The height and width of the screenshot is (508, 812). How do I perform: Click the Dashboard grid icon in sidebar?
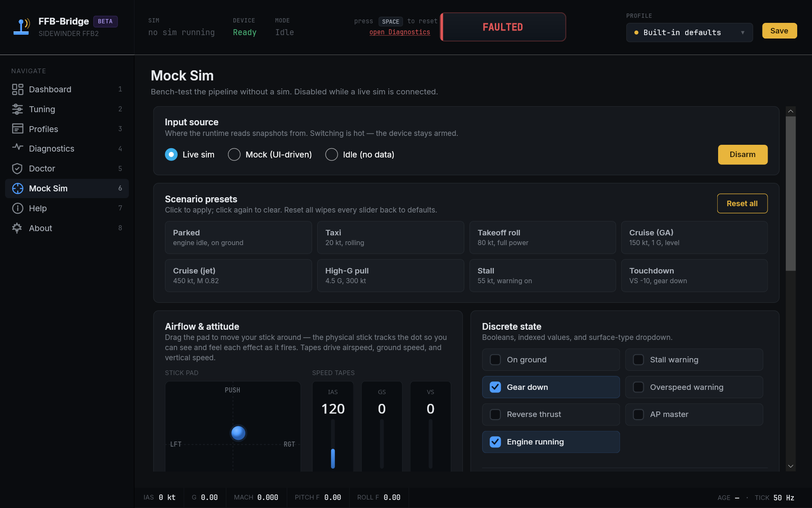pos(17,89)
